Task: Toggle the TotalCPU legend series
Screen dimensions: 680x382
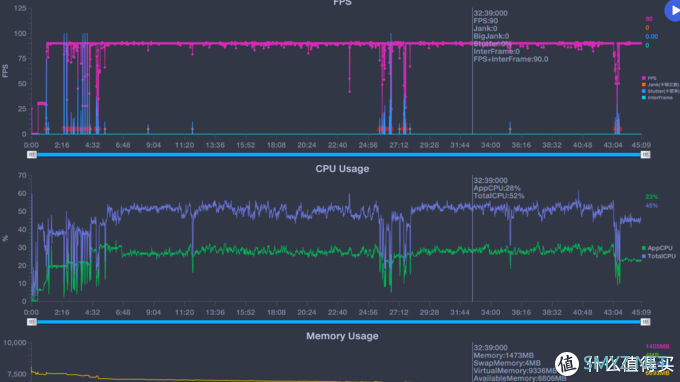Action: point(659,256)
